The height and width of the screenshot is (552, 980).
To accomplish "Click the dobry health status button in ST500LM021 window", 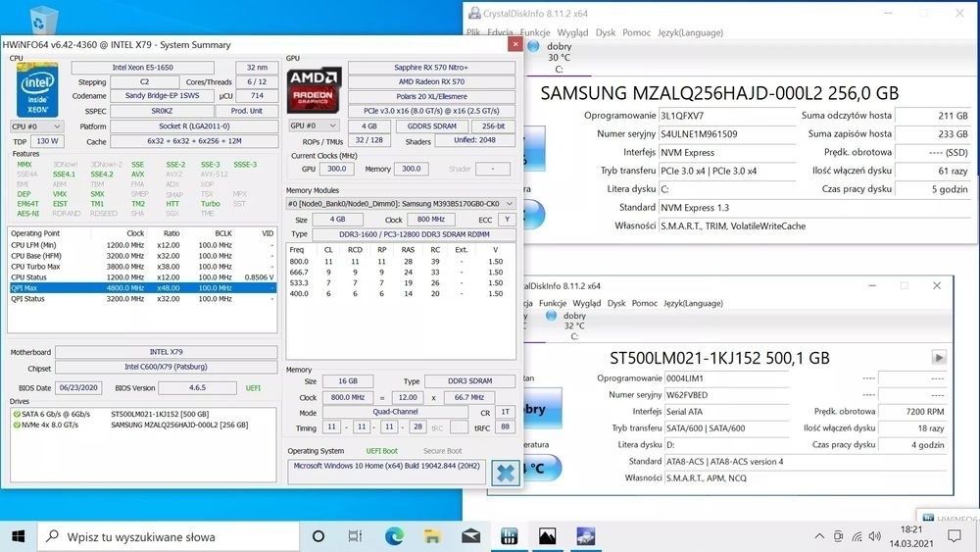I will (543, 409).
